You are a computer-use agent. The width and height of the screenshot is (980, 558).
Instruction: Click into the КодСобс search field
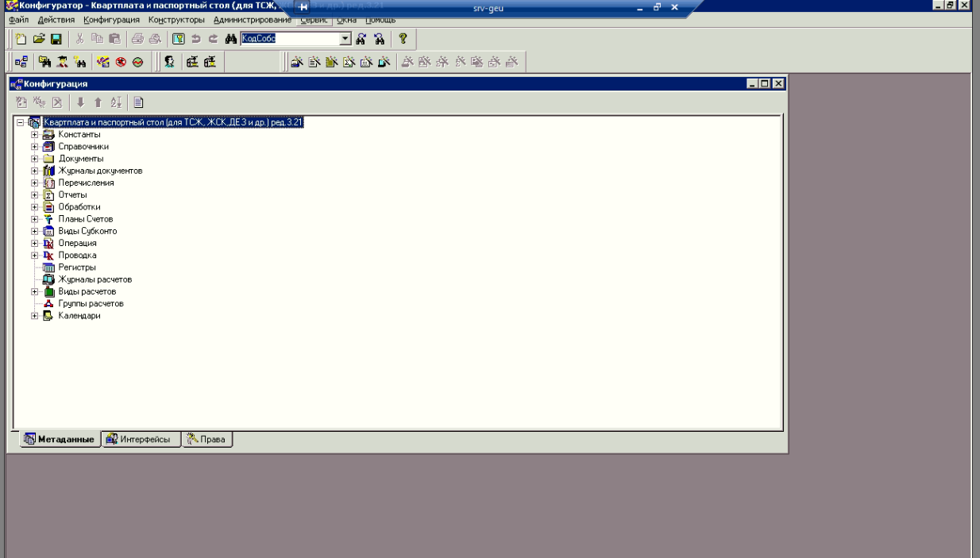point(290,38)
